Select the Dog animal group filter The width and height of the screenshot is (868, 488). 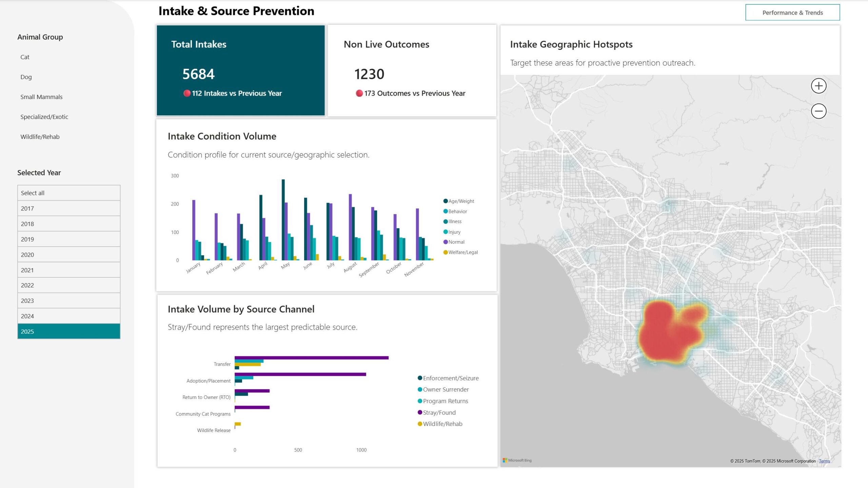tap(26, 77)
